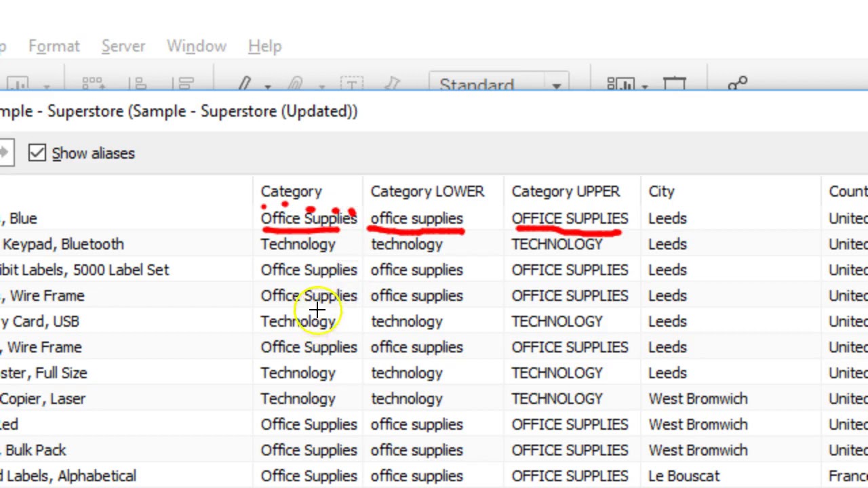Click the Group Members paperclip icon
Screen dimensions: 868x488
tap(295, 85)
